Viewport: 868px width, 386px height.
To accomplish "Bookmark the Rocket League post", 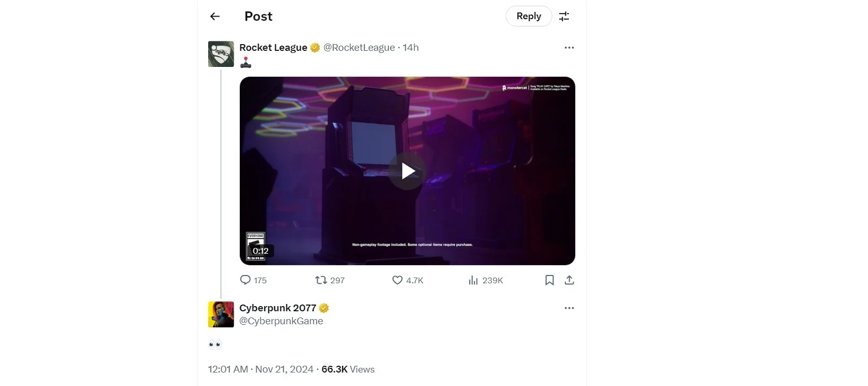I will [549, 280].
